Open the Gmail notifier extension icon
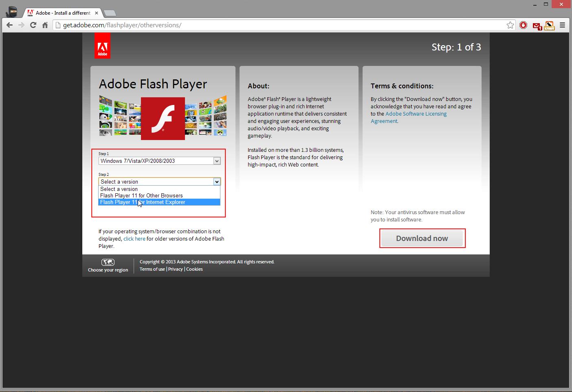This screenshot has height=392, width=572. point(537,25)
